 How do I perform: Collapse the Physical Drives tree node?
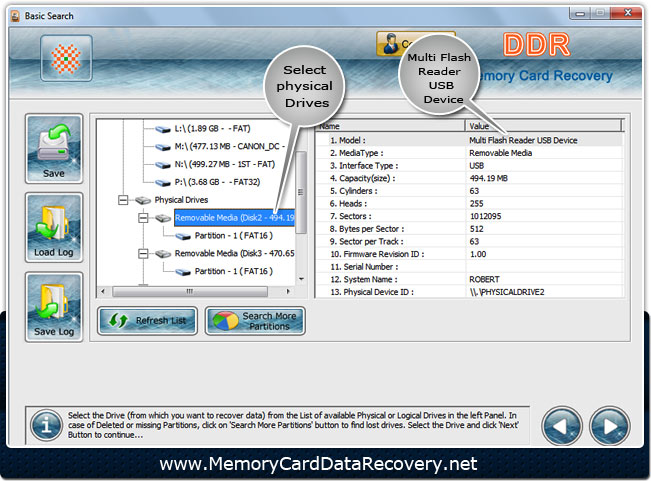click(123, 200)
